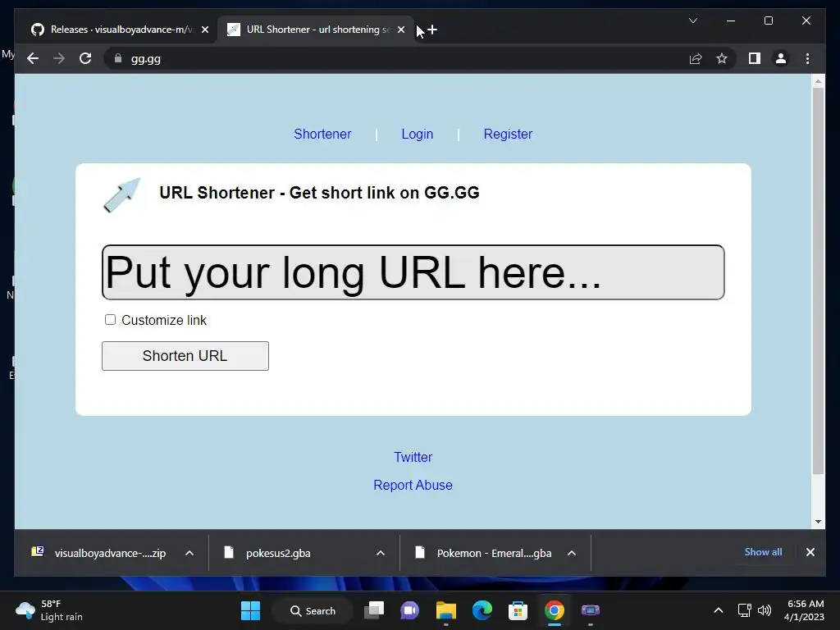Open the Chat app on the taskbar

point(410,610)
